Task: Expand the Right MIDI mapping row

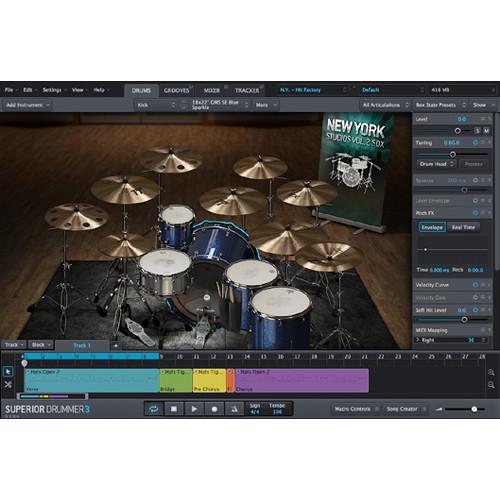Action: coord(418,340)
